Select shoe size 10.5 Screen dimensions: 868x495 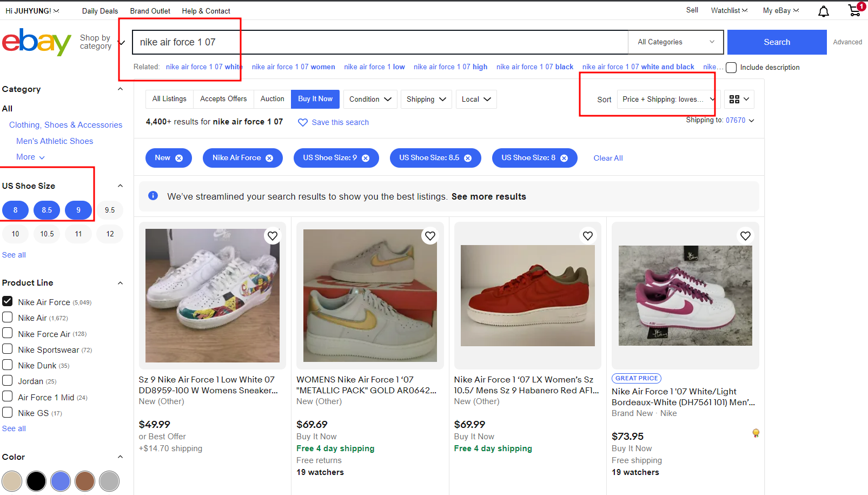47,234
